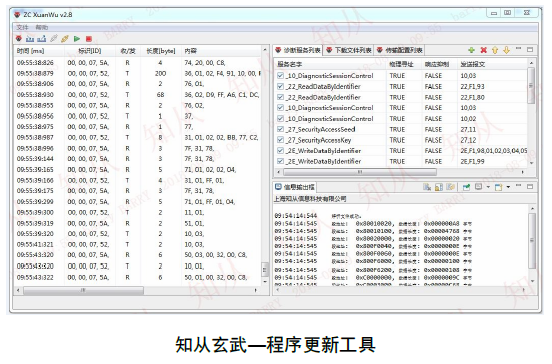
Task: Select the log row timestamped 09:55:38:826
Action: [x=138, y=63]
